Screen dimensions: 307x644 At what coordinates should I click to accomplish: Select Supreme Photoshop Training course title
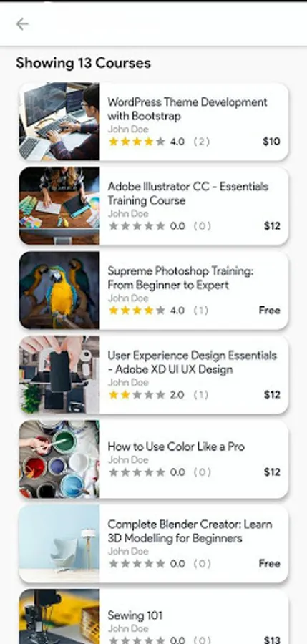(181, 278)
